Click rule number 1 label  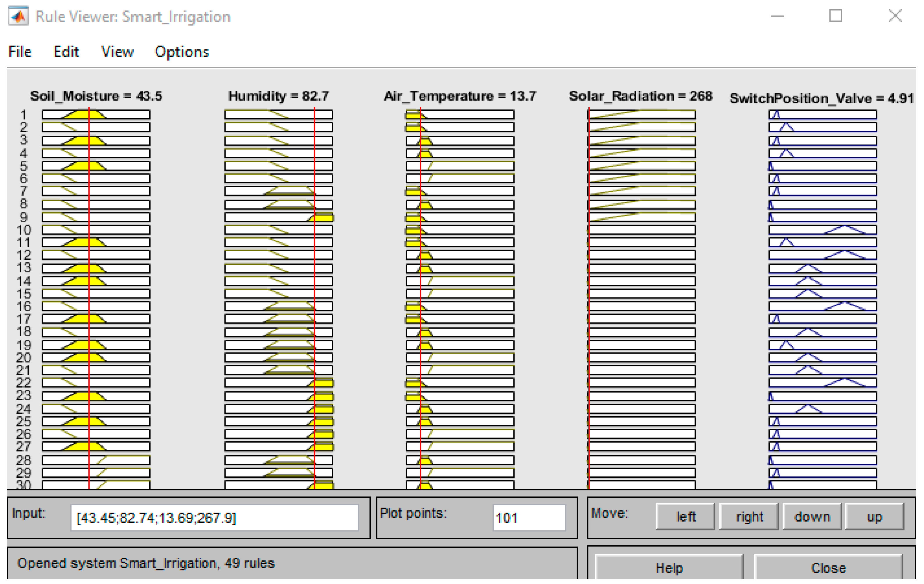coord(24,114)
